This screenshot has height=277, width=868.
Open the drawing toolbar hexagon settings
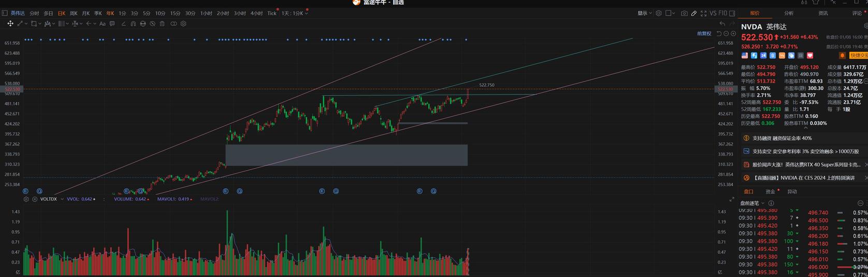click(x=183, y=23)
